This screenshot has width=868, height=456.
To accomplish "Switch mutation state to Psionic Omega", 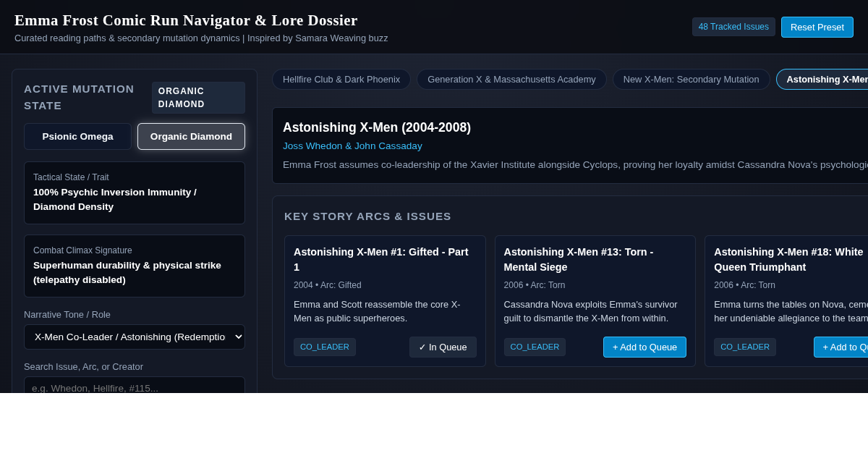I will [77, 136].
